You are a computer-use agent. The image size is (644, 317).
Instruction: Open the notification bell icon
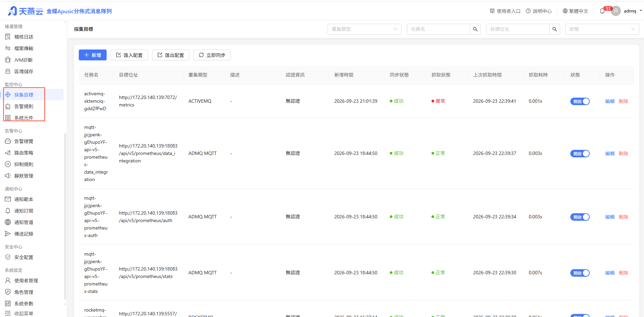pos(602,11)
